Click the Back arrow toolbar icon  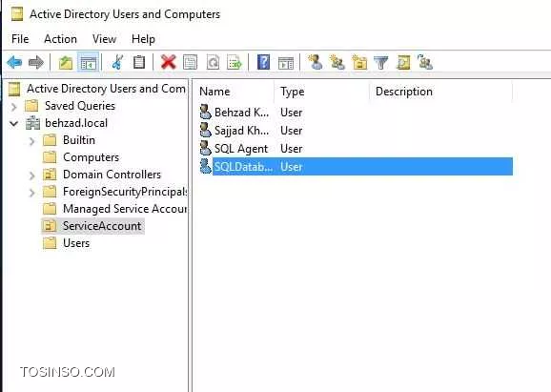tap(14, 63)
